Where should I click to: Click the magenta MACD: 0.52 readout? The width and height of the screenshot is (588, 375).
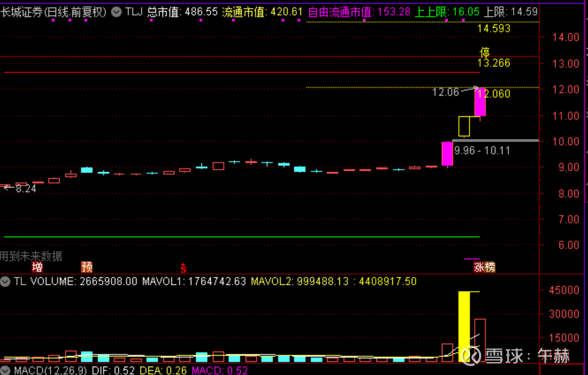coord(220,370)
